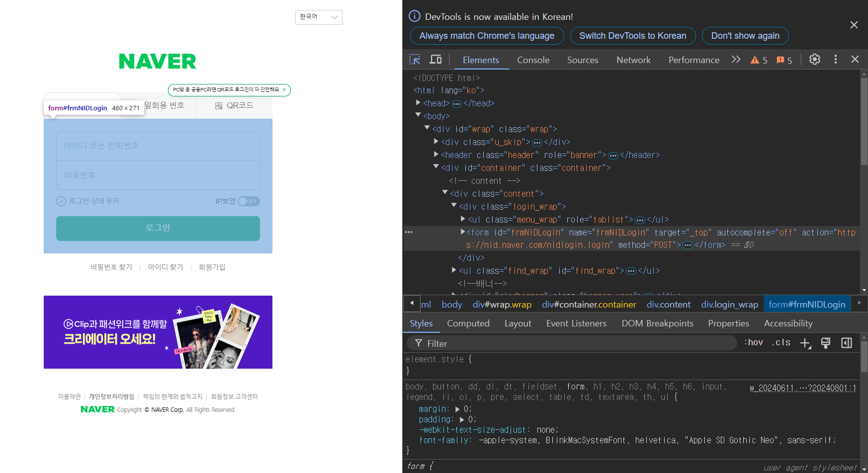Open the DevTools kebab menu
The width and height of the screenshot is (868, 473).
coord(836,59)
